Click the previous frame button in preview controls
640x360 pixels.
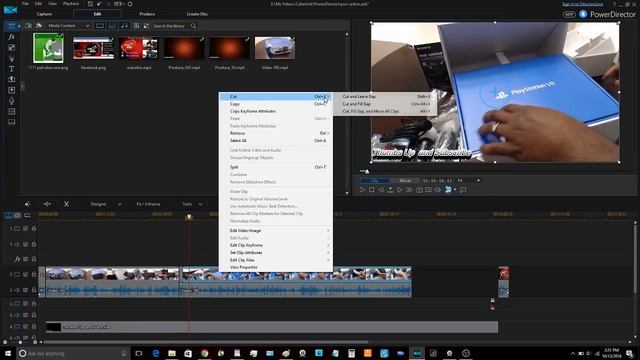[381, 190]
